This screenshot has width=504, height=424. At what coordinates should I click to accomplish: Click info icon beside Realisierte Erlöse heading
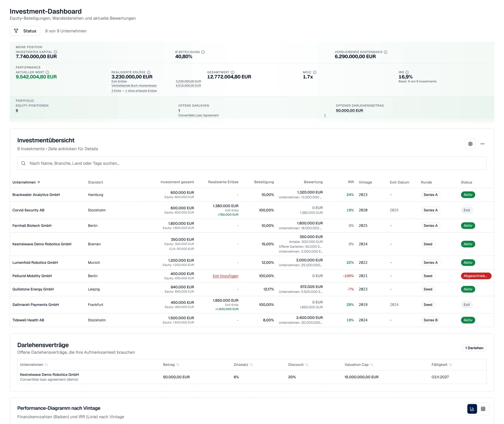point(149,72)
